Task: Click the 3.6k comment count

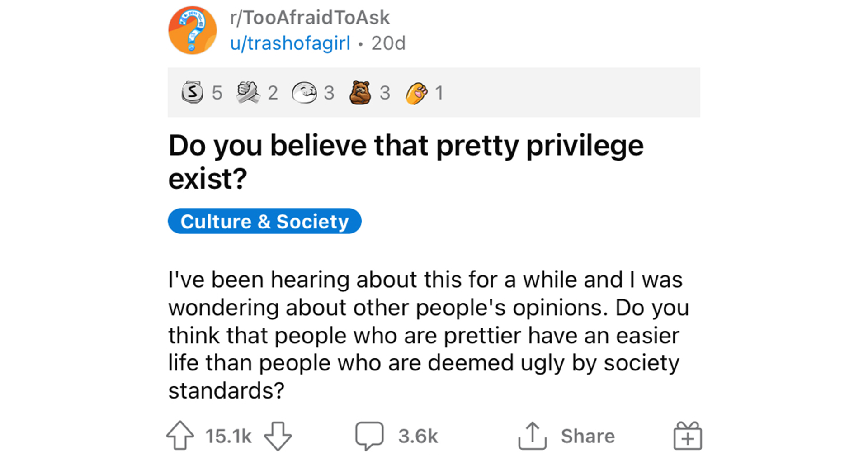Action: [418, 436]
